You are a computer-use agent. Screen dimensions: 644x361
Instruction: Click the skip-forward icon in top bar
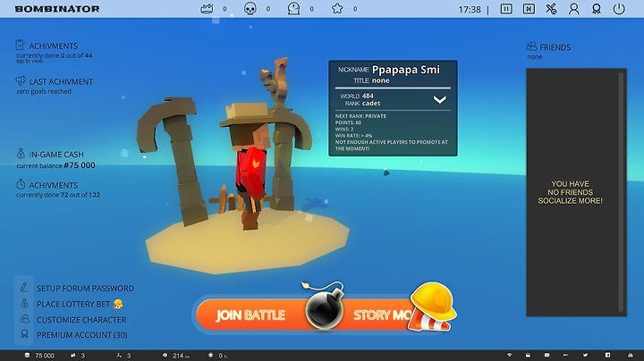coord(529,9)
